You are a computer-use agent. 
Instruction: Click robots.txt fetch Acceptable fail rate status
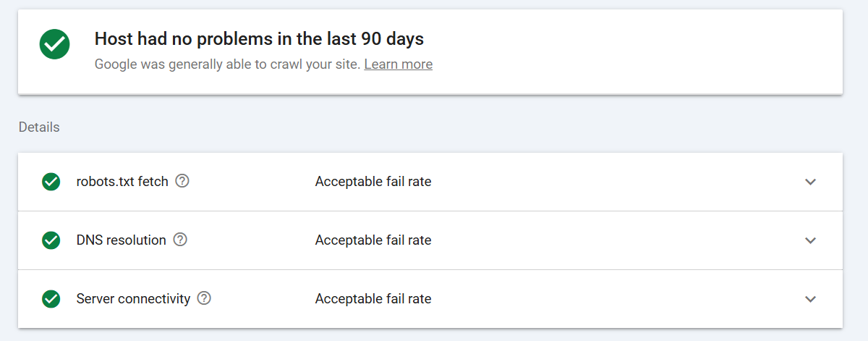point(373,182)
